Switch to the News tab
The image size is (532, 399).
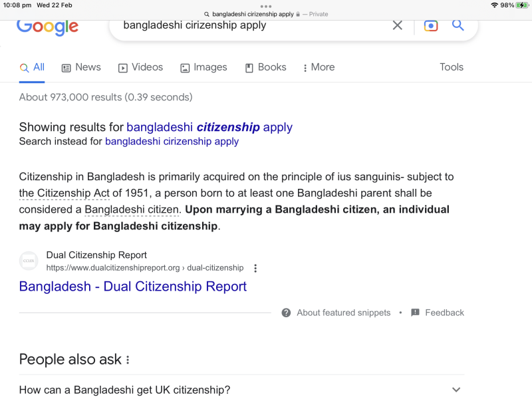81,67
